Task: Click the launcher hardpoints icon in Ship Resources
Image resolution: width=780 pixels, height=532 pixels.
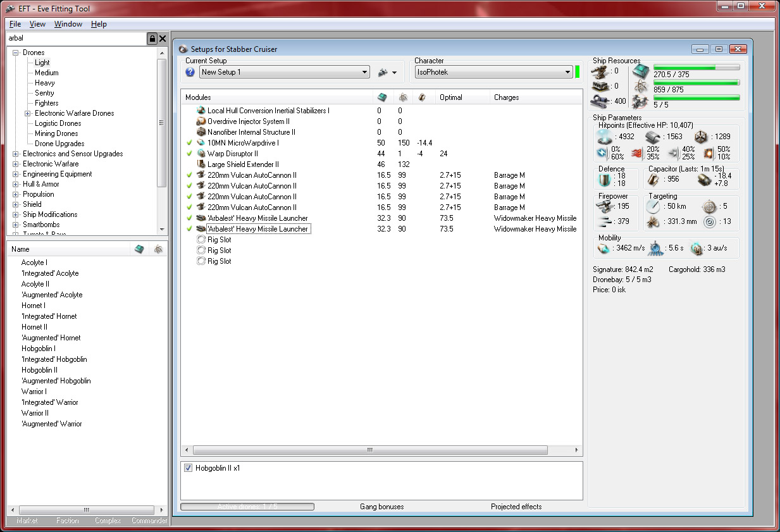Action: [x=600, y=86]
